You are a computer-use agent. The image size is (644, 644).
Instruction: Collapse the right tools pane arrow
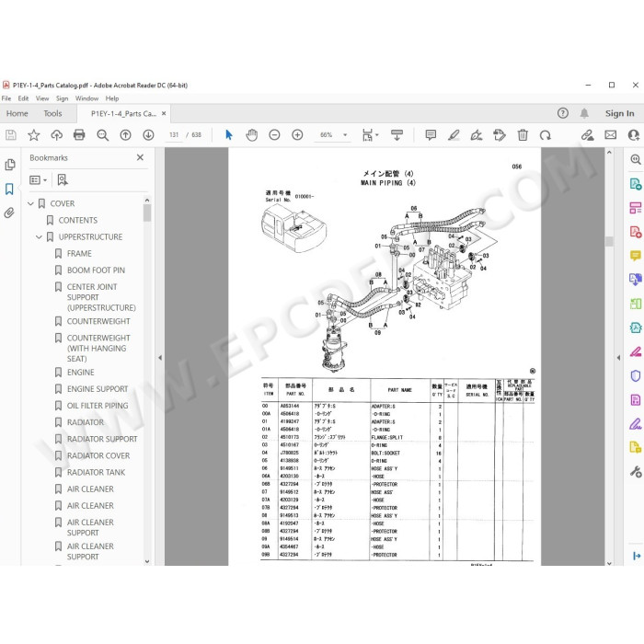(x=618, y=358)
